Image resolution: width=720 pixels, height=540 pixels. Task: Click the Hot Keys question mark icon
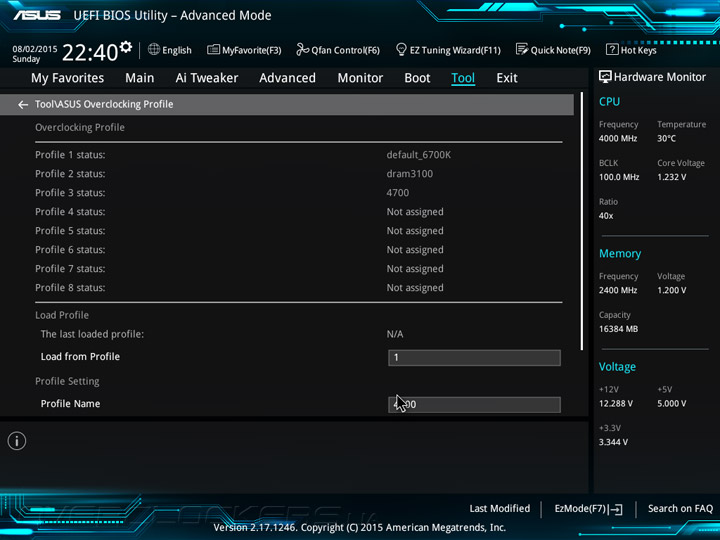pos(612,49)
